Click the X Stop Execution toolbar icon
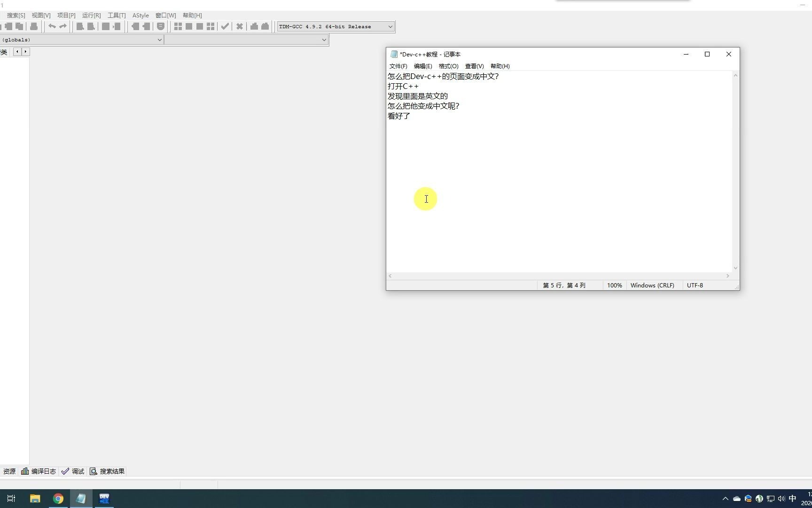Screen dimensions: 812x508 click(240, 26)
